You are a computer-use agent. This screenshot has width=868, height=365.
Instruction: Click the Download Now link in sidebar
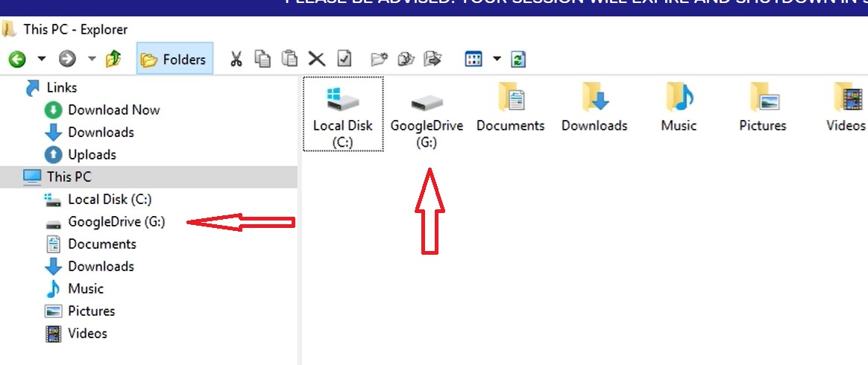click(113, 110)
